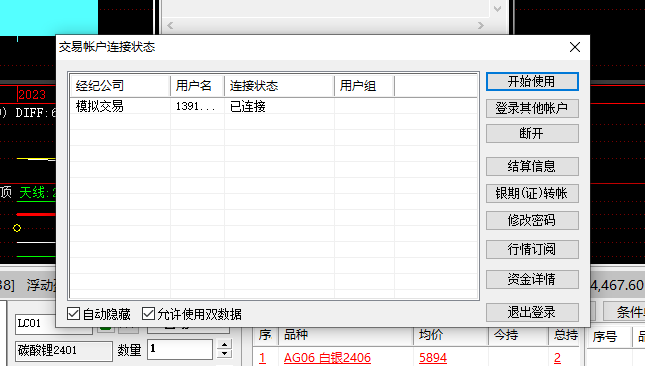The width and height of the screenshot is (645, 366).
Task: Click the 碳酸锂2401 contract name field
Action: 64,351
